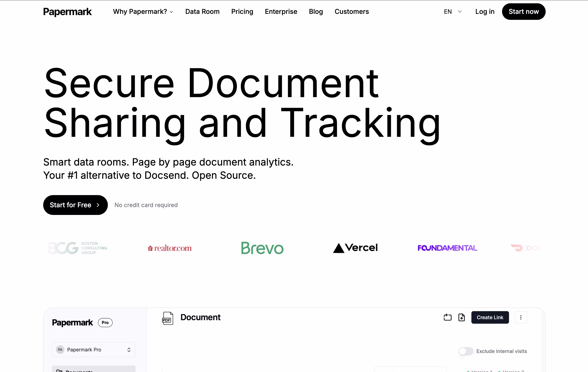Click the Vercel logo
The width and height of the screenshot is (588, 372).
pos(355,248)
